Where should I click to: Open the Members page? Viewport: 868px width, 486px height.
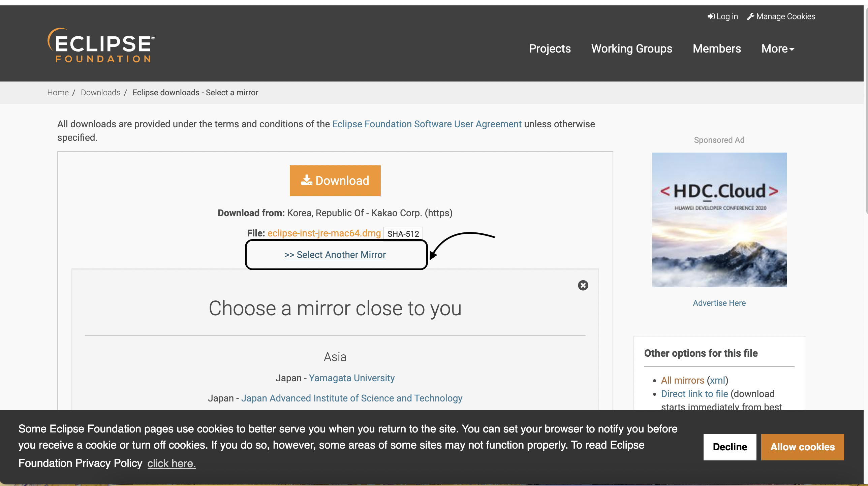tap(717, 48)
